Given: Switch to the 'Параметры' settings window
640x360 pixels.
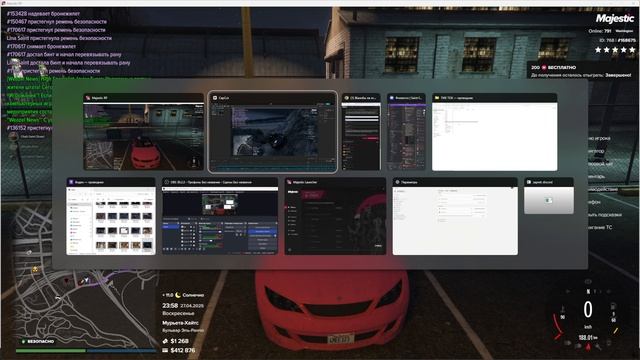Looking at the screenshot, I should coord(455,216).
